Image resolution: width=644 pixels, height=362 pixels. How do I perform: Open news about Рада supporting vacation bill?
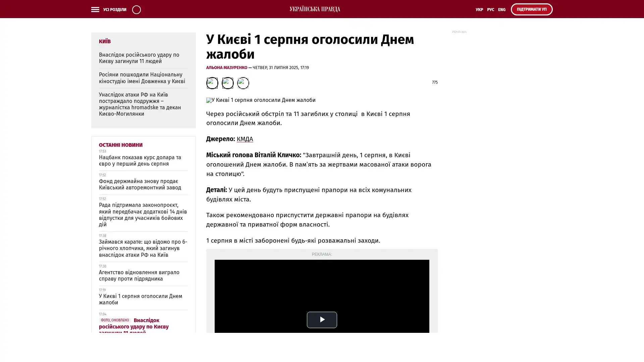(x=143, y=215)
